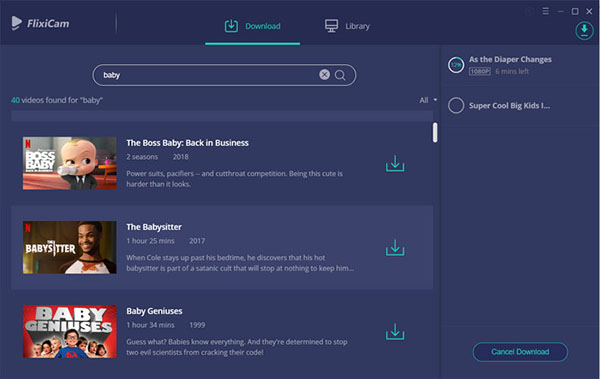The image size is (600, 379).
Task: Open download queue circle icon
Action: [x=584, y=30]
